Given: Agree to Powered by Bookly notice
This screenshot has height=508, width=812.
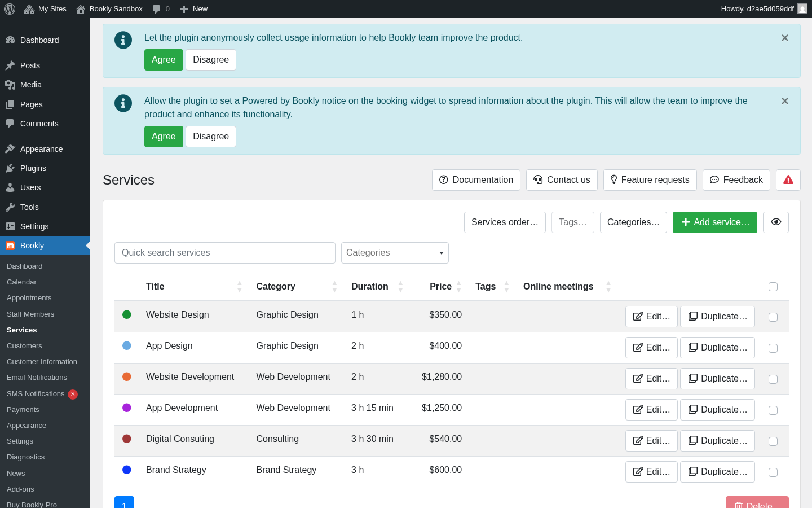Looking at the screenshot, I should click(164, 137).
